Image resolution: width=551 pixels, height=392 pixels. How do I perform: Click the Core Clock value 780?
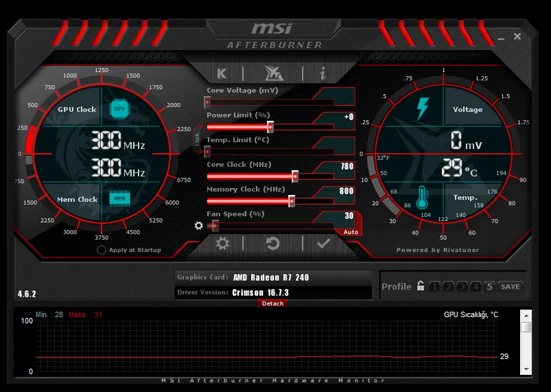tap(347, 166)
